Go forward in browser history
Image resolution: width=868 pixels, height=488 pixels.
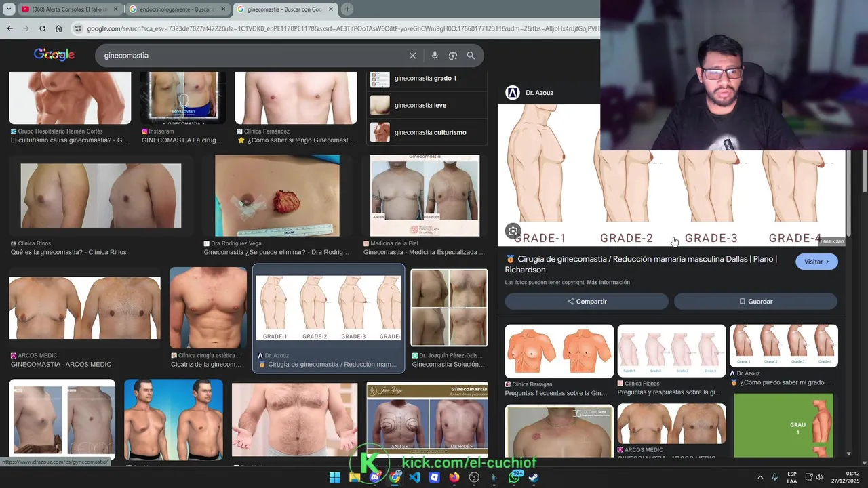[26, 28]
